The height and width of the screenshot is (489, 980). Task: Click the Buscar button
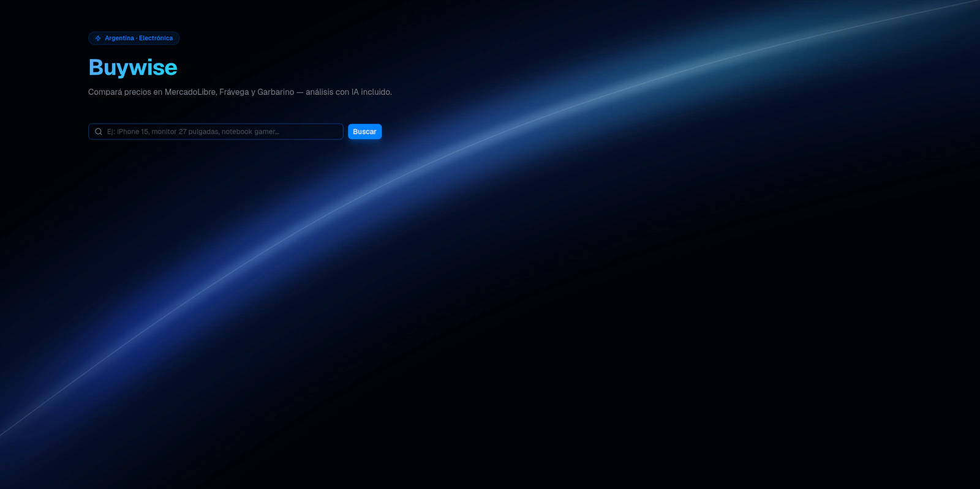point(364,132)
